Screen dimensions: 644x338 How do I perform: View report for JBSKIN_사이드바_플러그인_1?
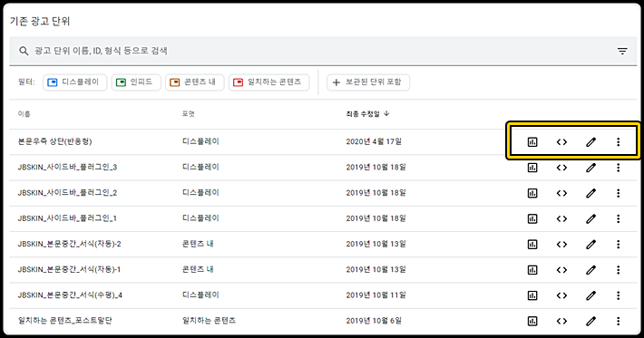click(x=532, y=218)
